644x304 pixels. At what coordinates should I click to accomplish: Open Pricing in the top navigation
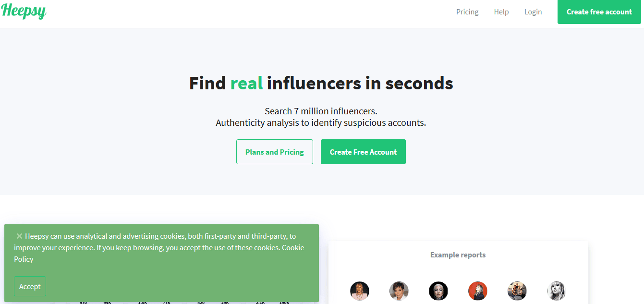[x=467, y=12]
